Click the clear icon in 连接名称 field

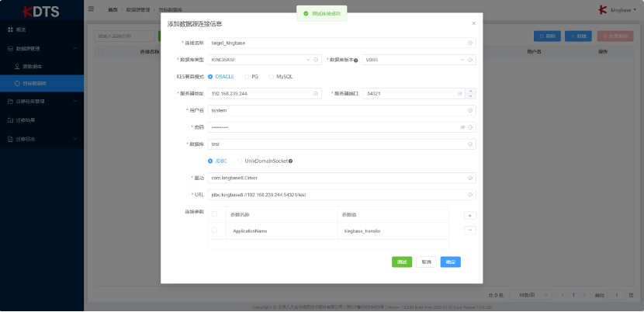tap(470, 43)
